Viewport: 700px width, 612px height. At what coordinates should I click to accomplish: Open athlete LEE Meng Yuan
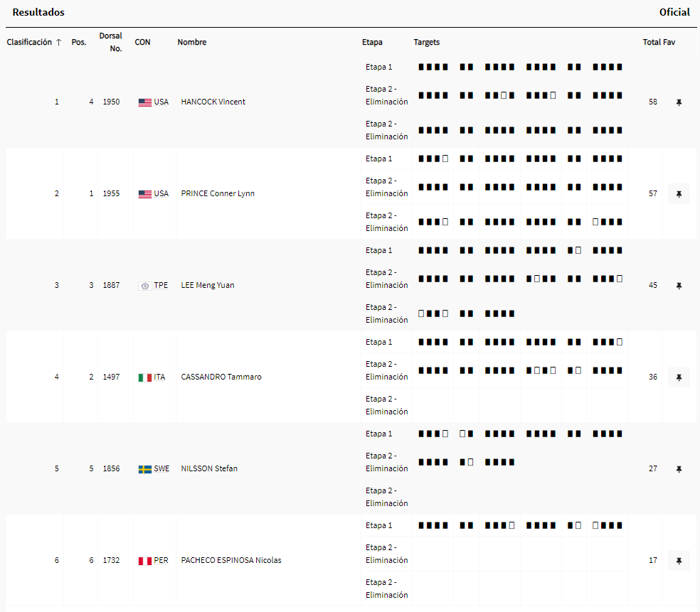[x=208, y=286]
